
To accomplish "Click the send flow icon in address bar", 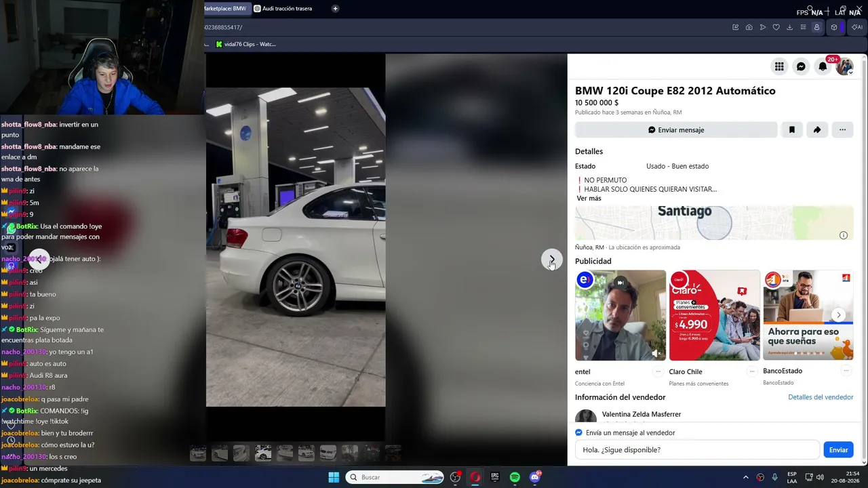I will pyautogui.click(x=762, y=27).
